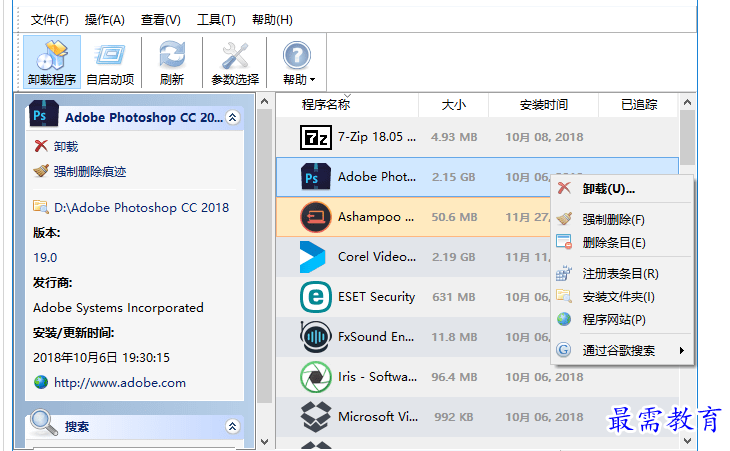
Task: Click the FxSound Enhancer icon
Action: pos(316,337)
